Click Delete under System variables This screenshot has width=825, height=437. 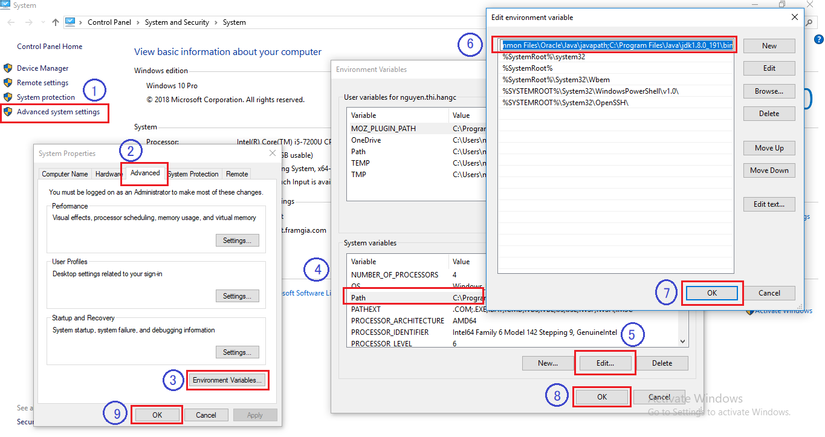[x=662, y=363]
